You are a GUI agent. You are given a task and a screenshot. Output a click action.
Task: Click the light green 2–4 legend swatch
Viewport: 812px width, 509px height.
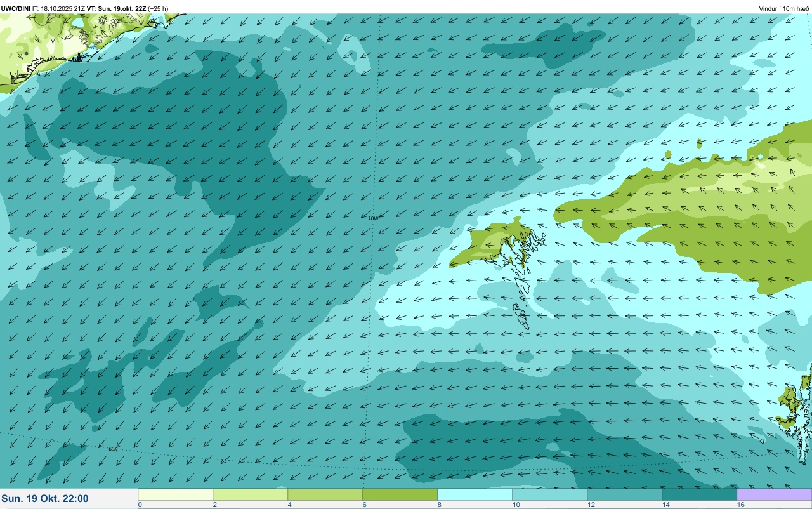250,494
